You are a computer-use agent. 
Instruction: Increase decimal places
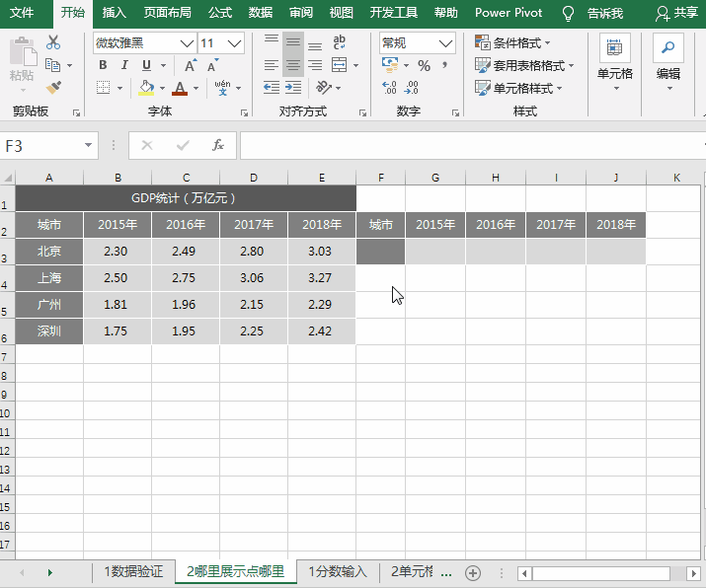point(389,87)
